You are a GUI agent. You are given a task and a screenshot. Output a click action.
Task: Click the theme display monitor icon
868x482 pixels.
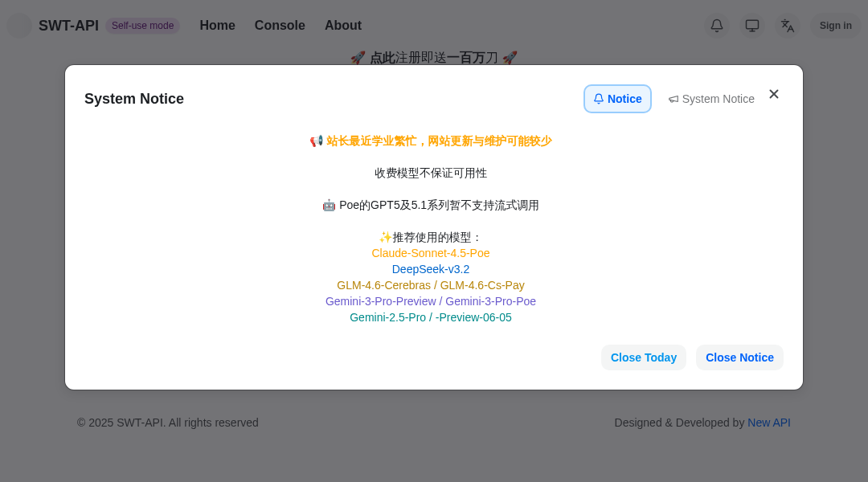tap(751, 25)
